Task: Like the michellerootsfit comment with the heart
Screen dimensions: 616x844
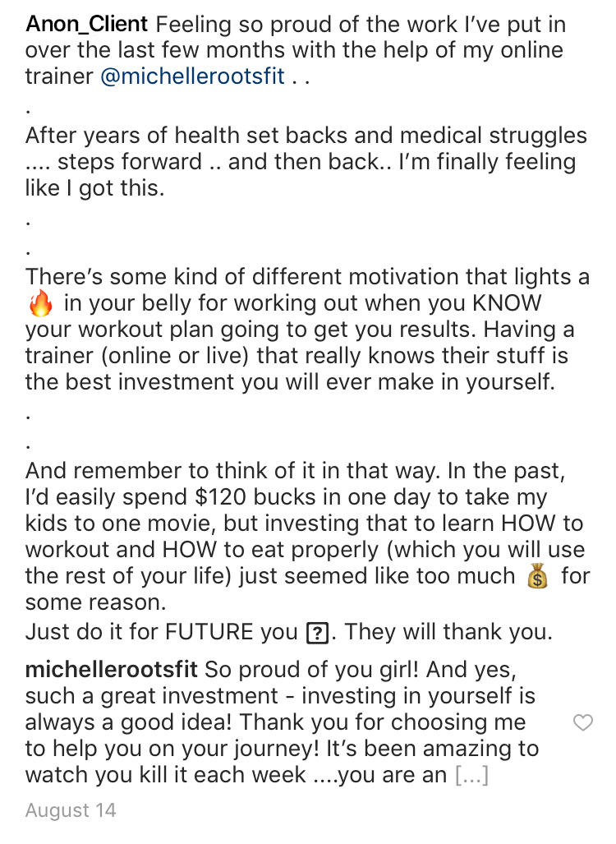Action: (582, 723)
